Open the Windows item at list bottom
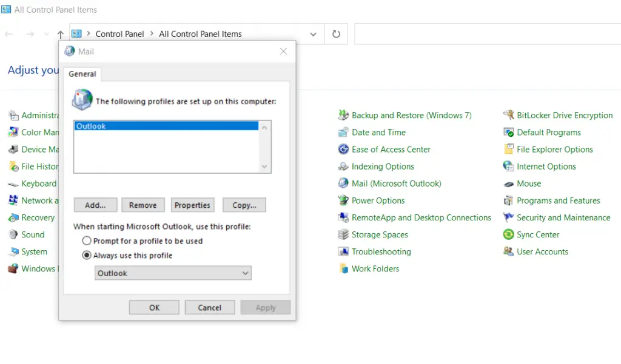Image resolution: width=621 pixels, height=364 pixels. 33,268
